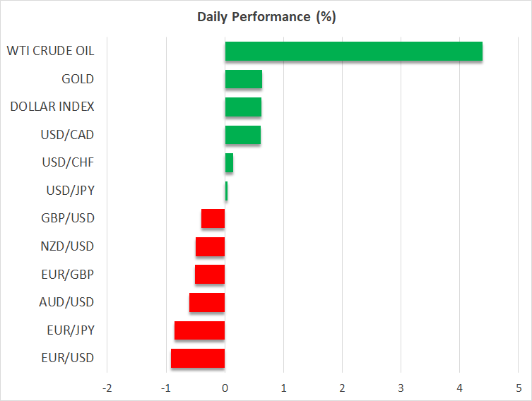Click the Daily Performance (%) chart title
532x401 pixels.
266,17
